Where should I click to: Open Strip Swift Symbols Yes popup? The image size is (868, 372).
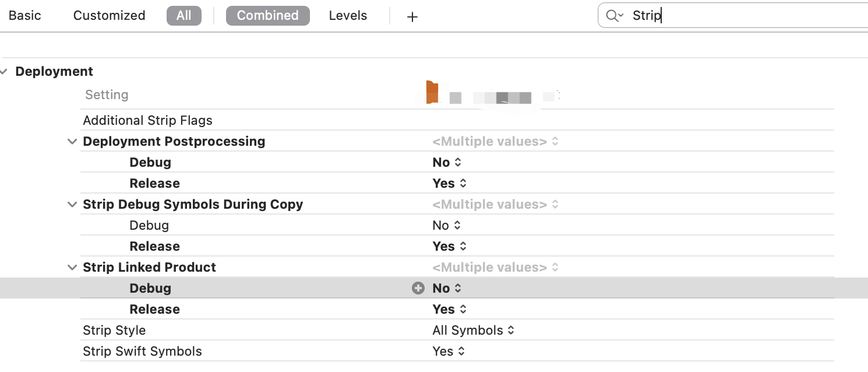(449, 351)
